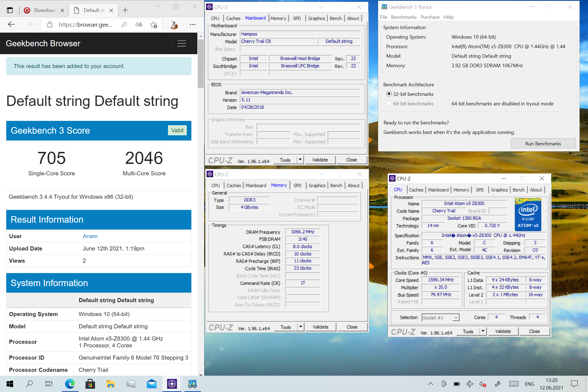
Task: Click the ENG language indicator
Action: click(529, 384)
